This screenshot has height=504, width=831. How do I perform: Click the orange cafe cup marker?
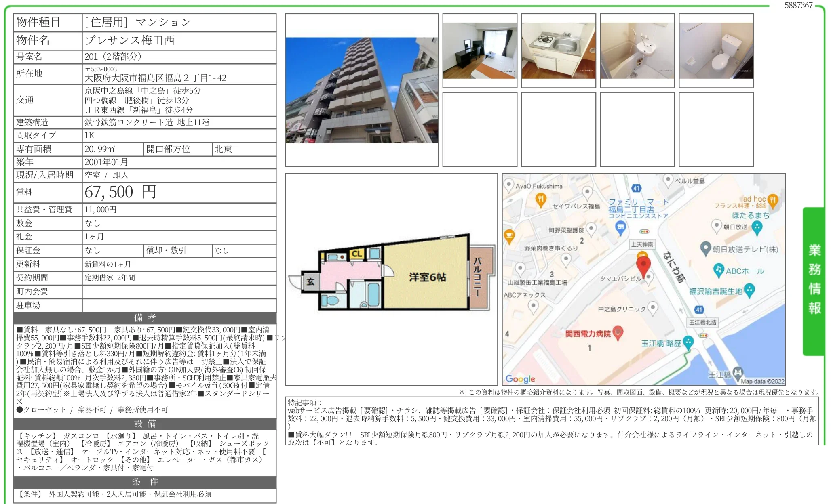(x=509, y=235)
